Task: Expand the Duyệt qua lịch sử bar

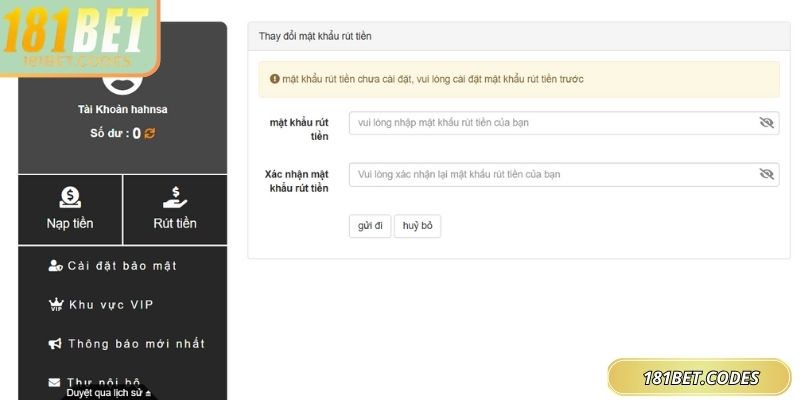Action: click(x=109, y=393)
